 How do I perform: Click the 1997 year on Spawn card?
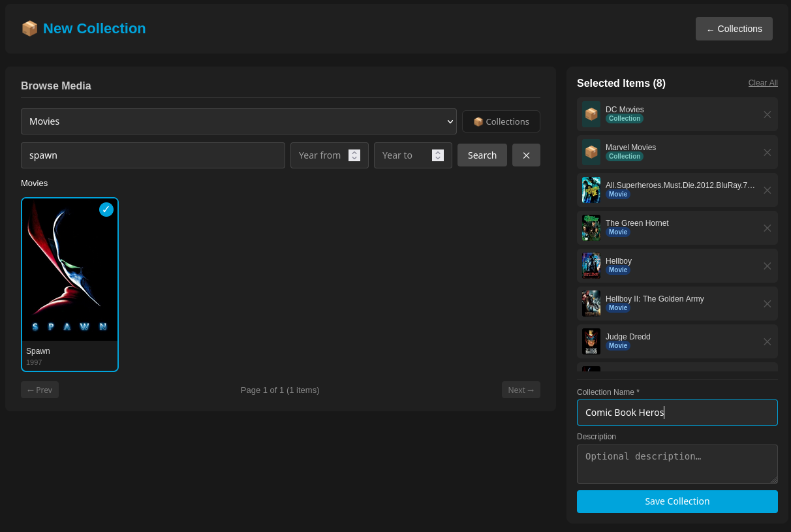[34, 362]
